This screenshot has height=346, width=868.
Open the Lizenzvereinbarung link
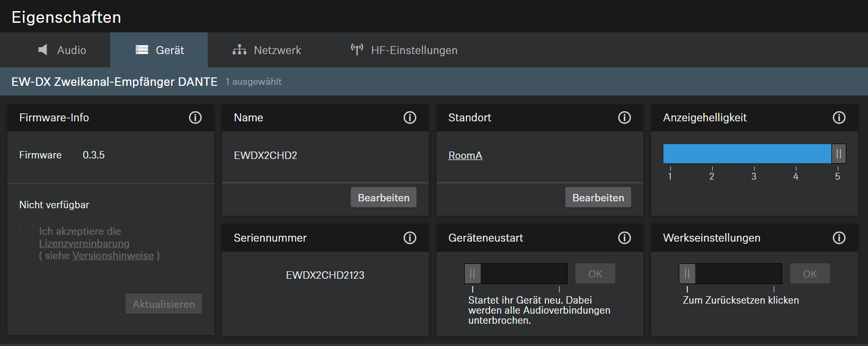84,244
